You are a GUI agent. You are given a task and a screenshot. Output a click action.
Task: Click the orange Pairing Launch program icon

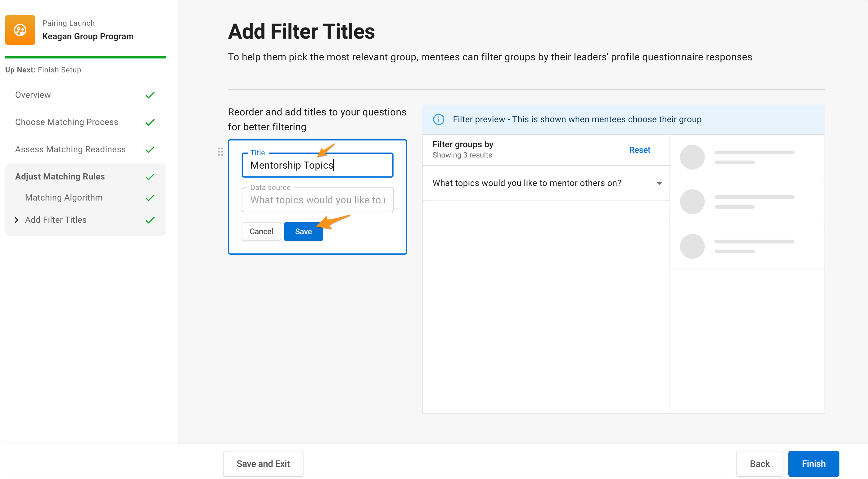click(20, 30)
